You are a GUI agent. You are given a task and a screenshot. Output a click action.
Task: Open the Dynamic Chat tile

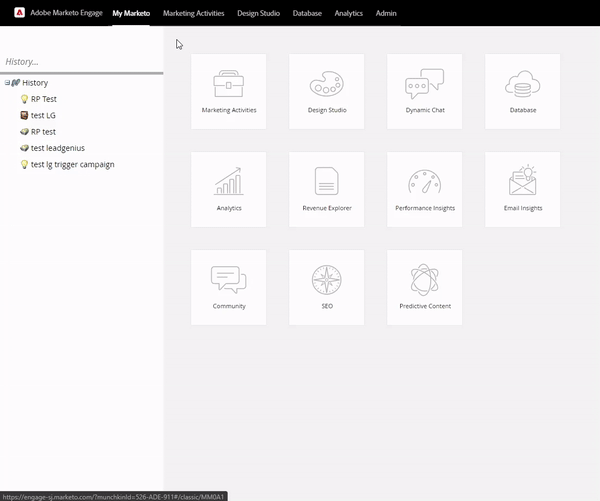click(x=424, y=91)
